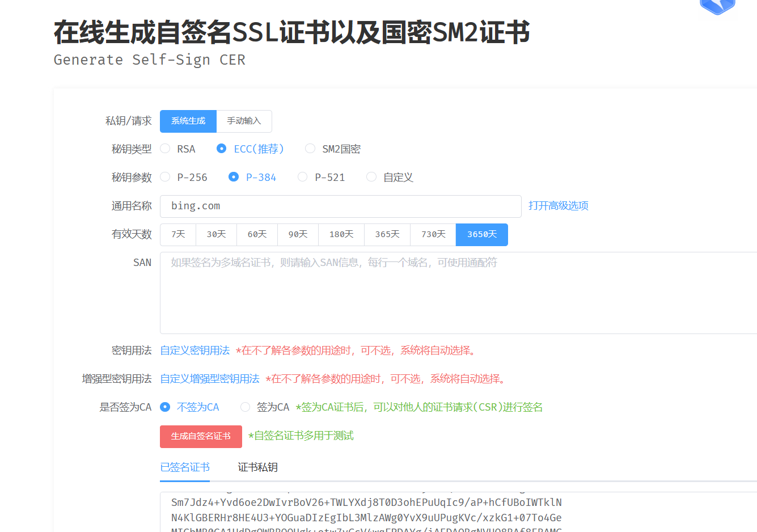Set validity to 730天
The width and height of the screenshot is (757, 532).
click(433, 235)
